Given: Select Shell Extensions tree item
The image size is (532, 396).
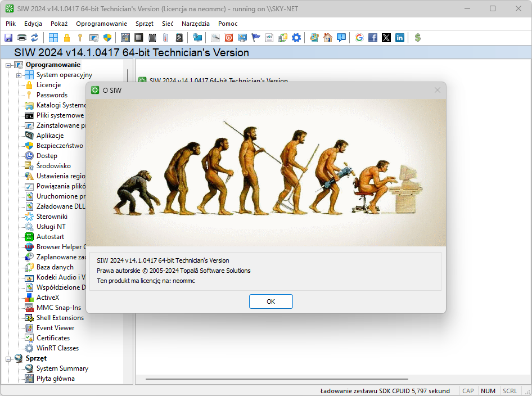Looking at the screenshot, I should coord(60,318).
